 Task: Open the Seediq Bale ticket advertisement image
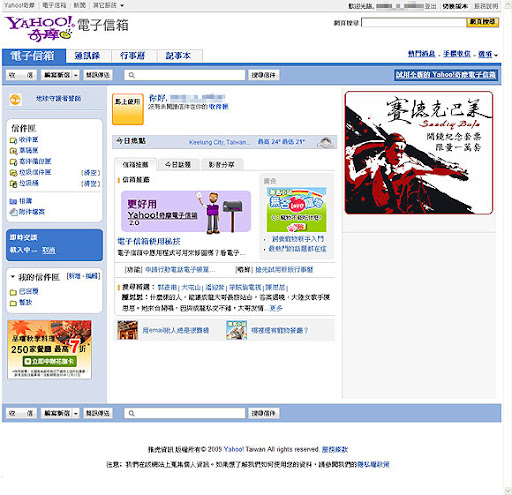pyautogui.click(x=419, y=153)
